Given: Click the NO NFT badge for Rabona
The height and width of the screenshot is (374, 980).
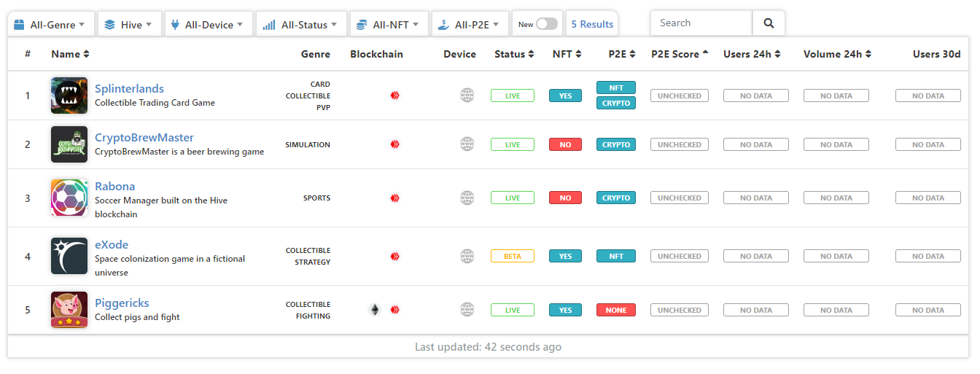Looking at the screenshot, I should (565, 198).
